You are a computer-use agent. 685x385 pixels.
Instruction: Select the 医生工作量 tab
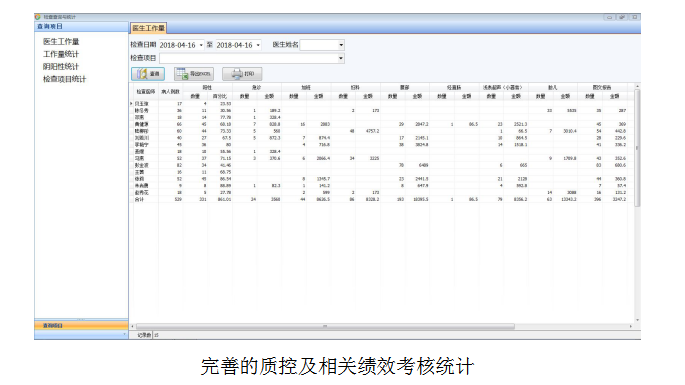pos(148,28)
